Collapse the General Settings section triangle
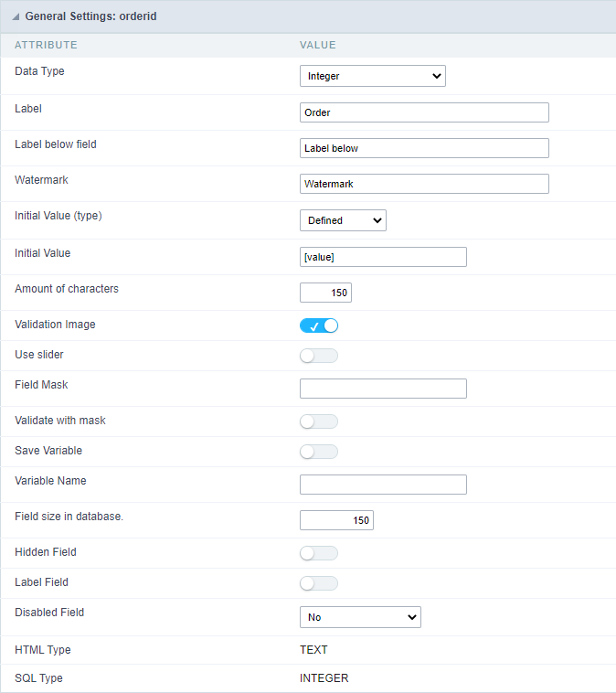Image resolution: width=616 pixels, height=693 pixels. (16, 17)
